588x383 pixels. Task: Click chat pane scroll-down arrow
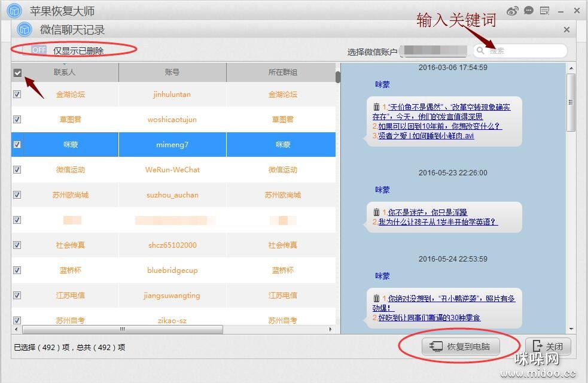click(x=571, y=329)
